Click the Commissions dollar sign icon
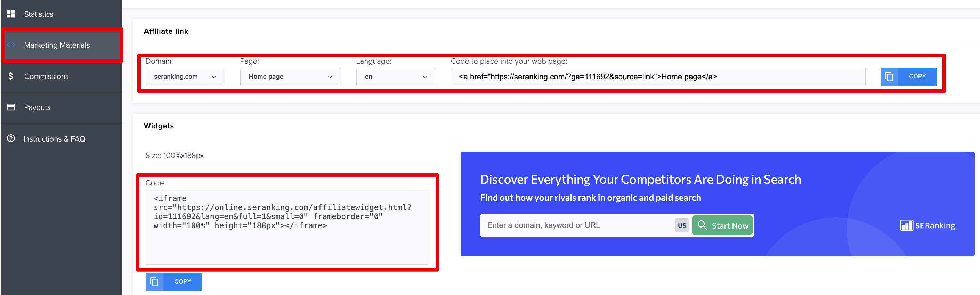 [11, 76]
